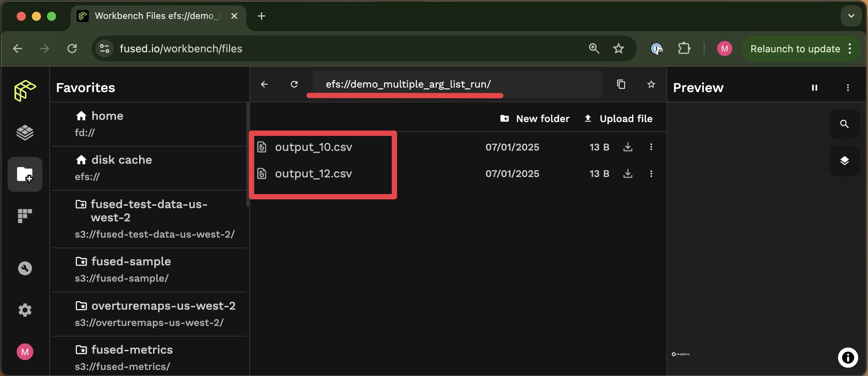Open the file browser sidebar icon

24,174
